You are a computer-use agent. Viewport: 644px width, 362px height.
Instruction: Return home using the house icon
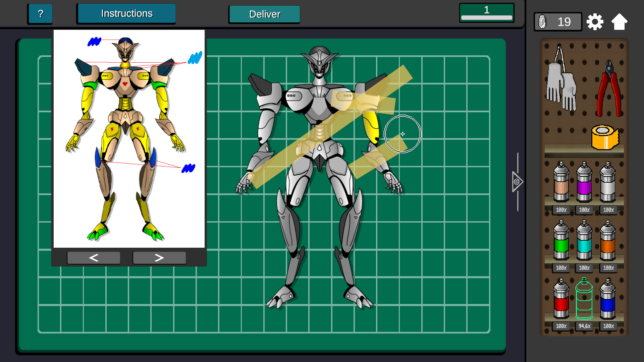(620, 21)
